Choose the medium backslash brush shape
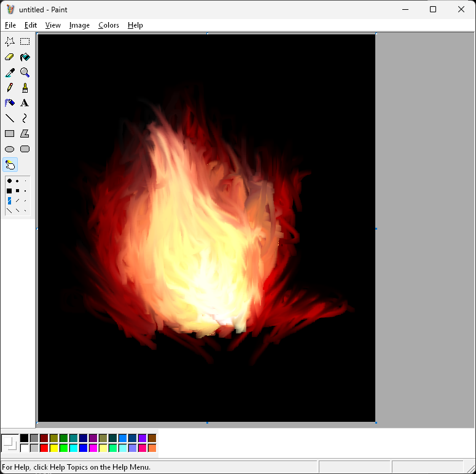The width and height of the screenshot is (476, 474). click(17, 211)
